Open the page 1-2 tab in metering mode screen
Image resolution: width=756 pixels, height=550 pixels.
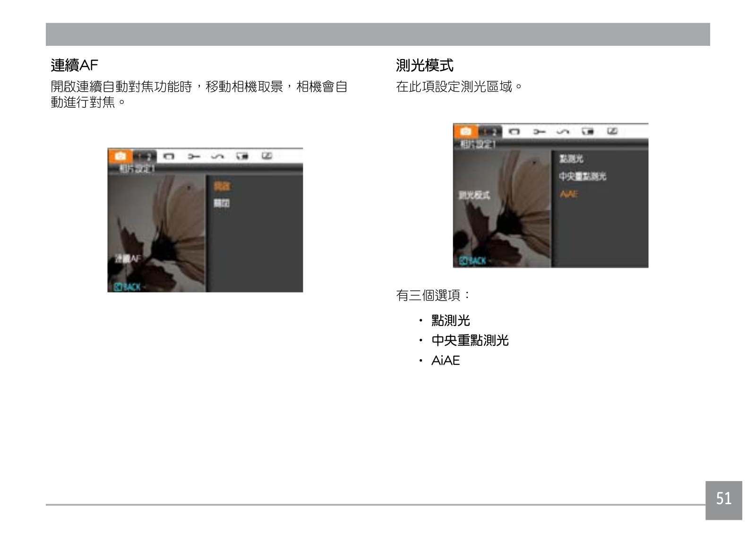pyautogui.click(x=490, y=132)
